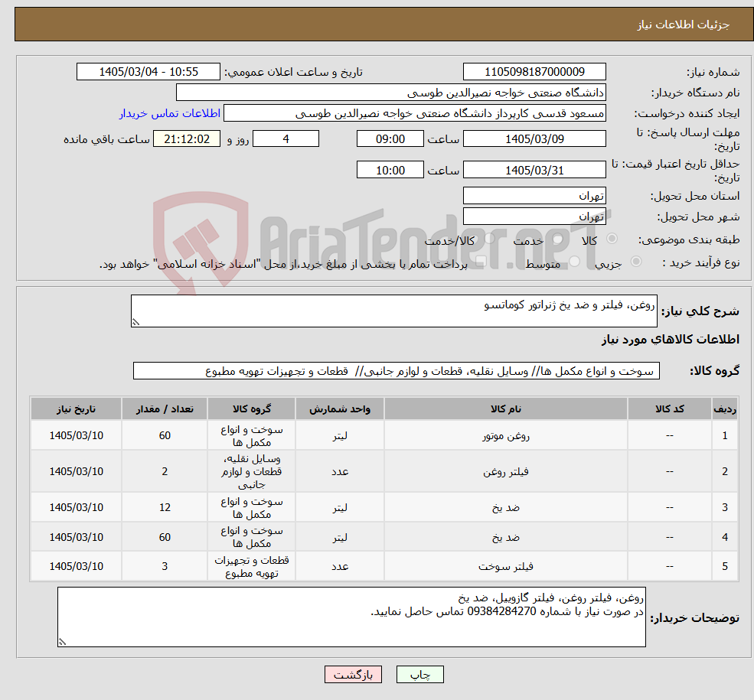Click quantity 2 in فیلتر روغن row

click(x=165, y=471)
